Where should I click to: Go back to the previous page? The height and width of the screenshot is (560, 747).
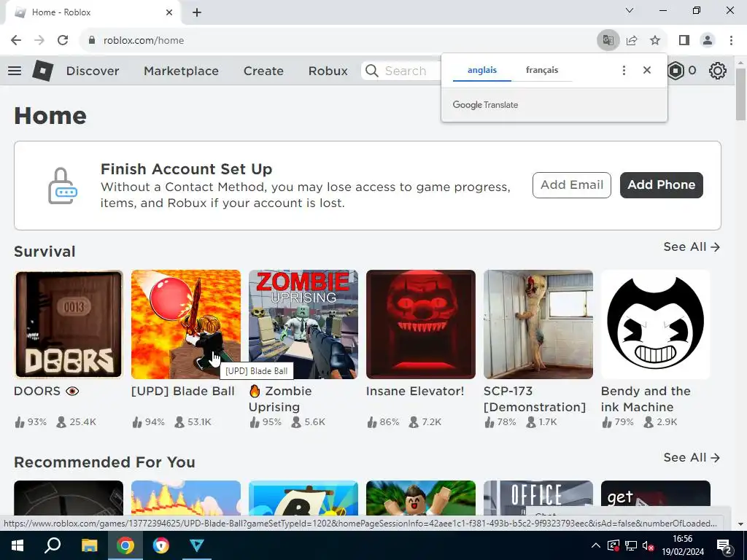coord(16,41)
